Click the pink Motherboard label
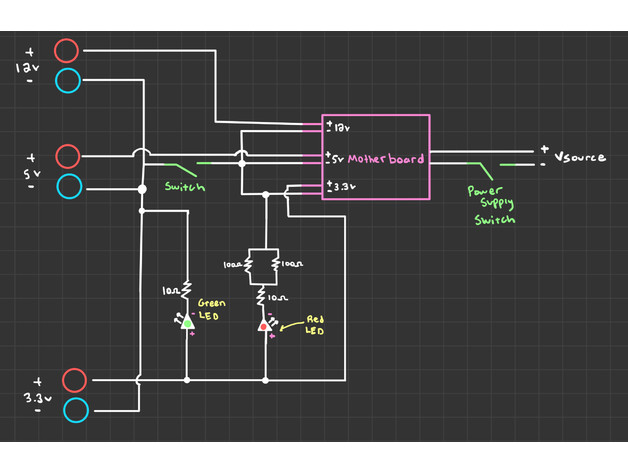 pyautogui.click(x=386, y=159)
